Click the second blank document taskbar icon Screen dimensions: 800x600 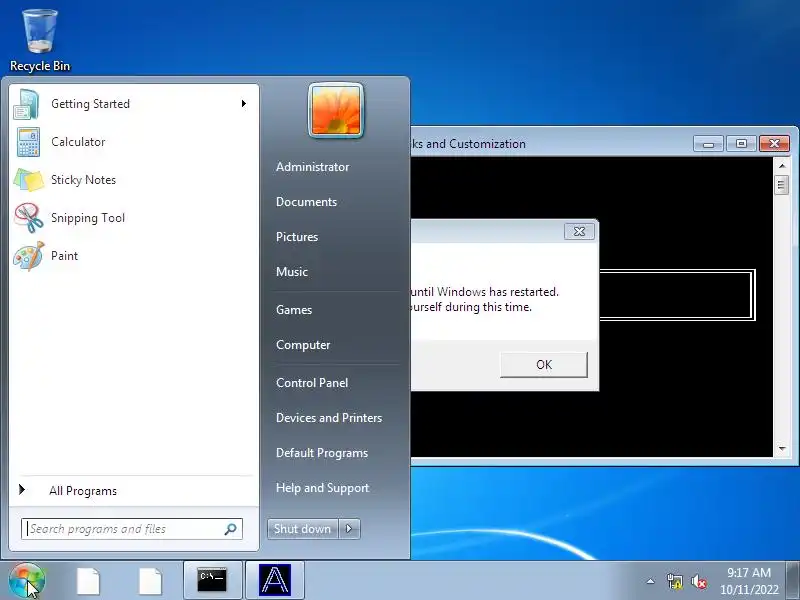click(151, 581)
